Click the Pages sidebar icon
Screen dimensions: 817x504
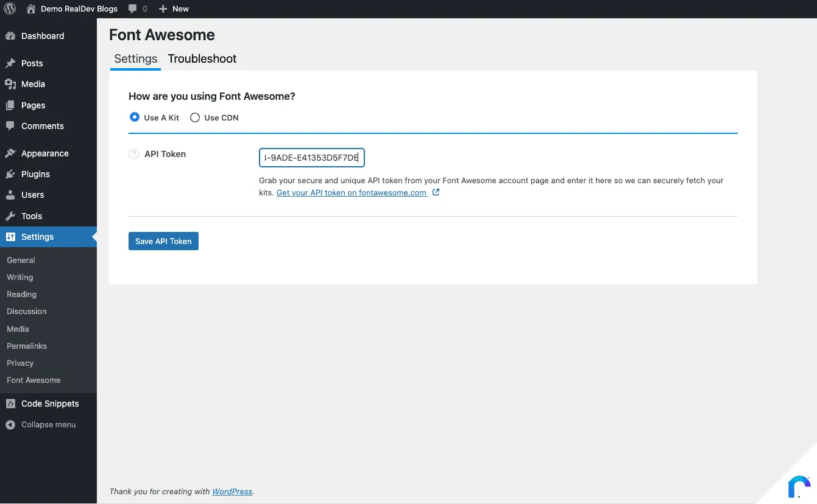(x=10, y=105)
